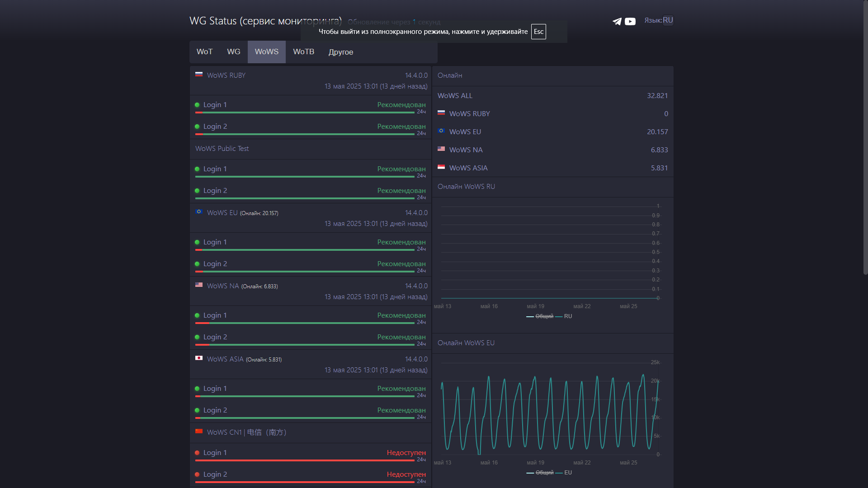
Task: Click the Онлайн WoWS RU panel title
Action: [x=466, y=187]
